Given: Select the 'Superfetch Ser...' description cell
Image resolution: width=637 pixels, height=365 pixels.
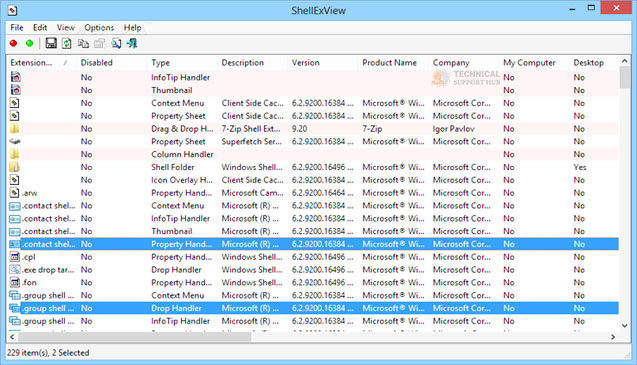Looking at the screenshot, I should click(x=251, y=141).
